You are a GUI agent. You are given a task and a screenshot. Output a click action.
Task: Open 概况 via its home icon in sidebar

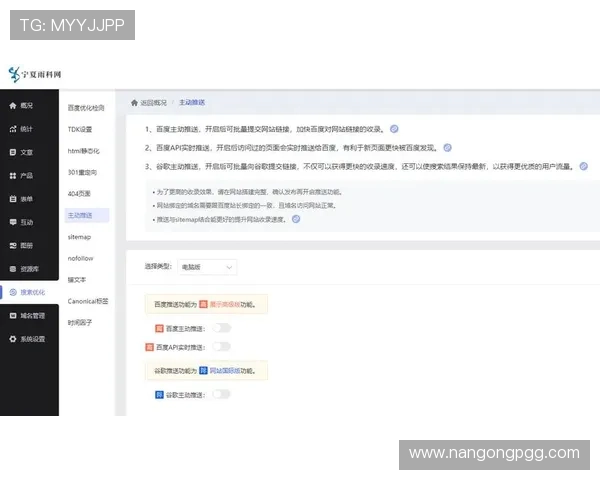pyautogui.click(x=13, y=106)
